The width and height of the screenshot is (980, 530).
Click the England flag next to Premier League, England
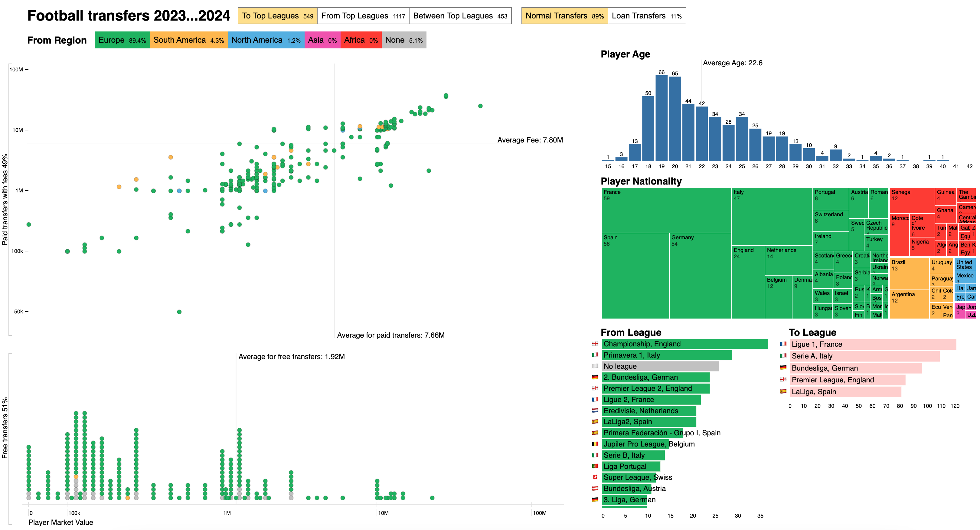[x=783, y=379]
